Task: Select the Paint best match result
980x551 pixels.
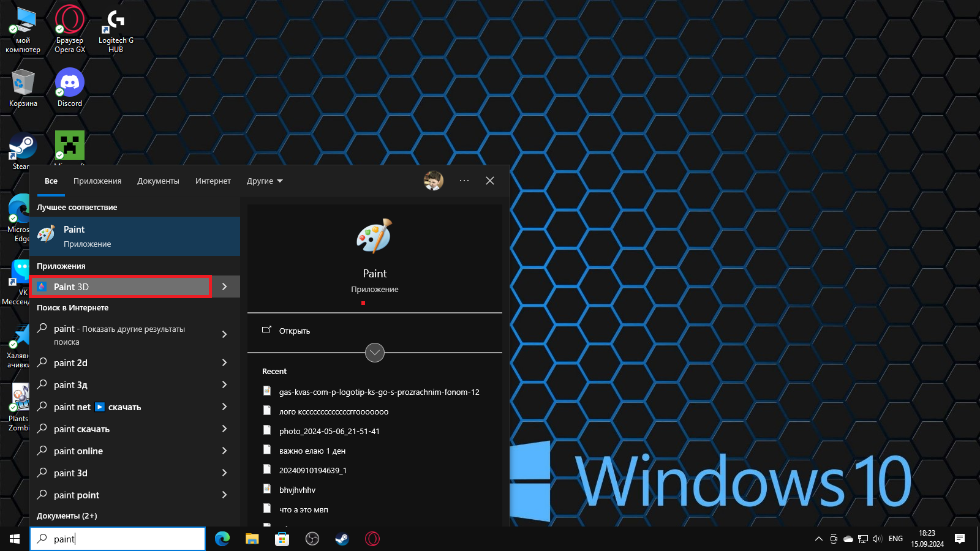Action: click(x=135, y=236)
